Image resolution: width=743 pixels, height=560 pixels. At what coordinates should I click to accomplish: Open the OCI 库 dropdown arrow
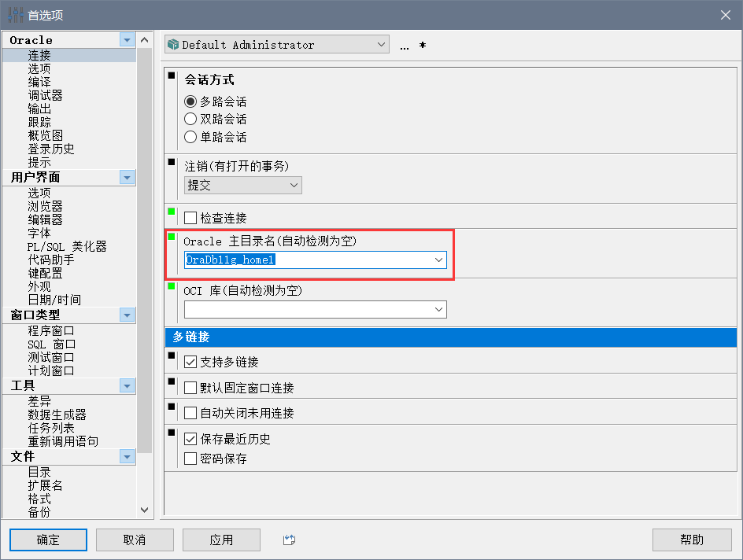438,310
